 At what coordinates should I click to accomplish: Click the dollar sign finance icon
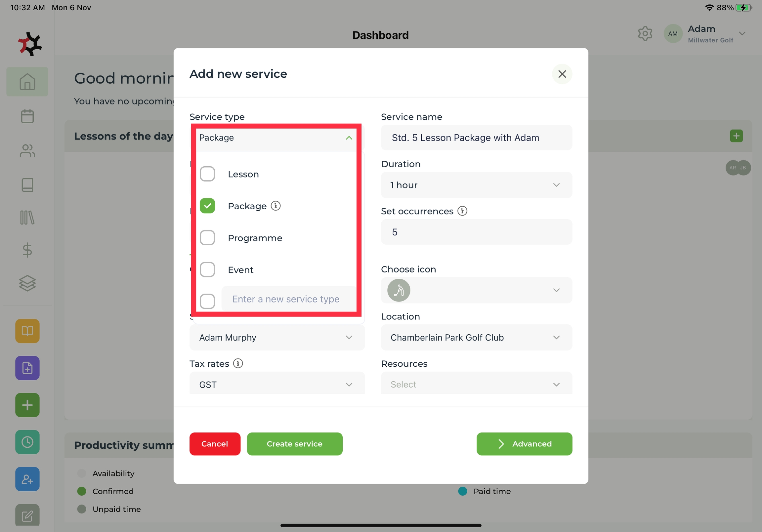click(x=27, y=250)
